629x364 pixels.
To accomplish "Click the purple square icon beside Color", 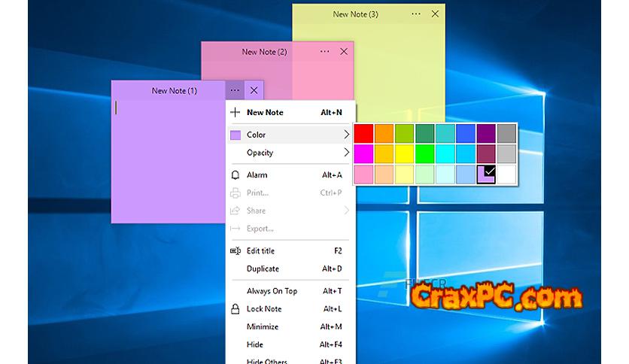I will (235, 135).
